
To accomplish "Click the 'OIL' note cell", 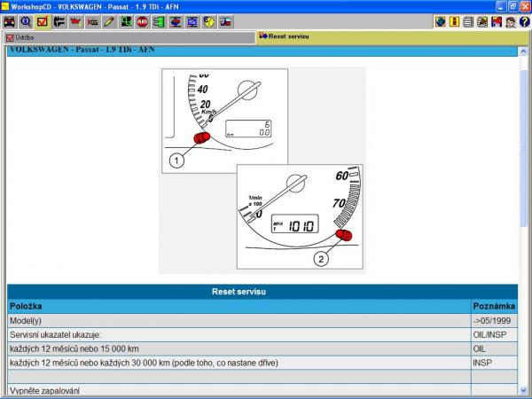I will [x=495, y=348].
